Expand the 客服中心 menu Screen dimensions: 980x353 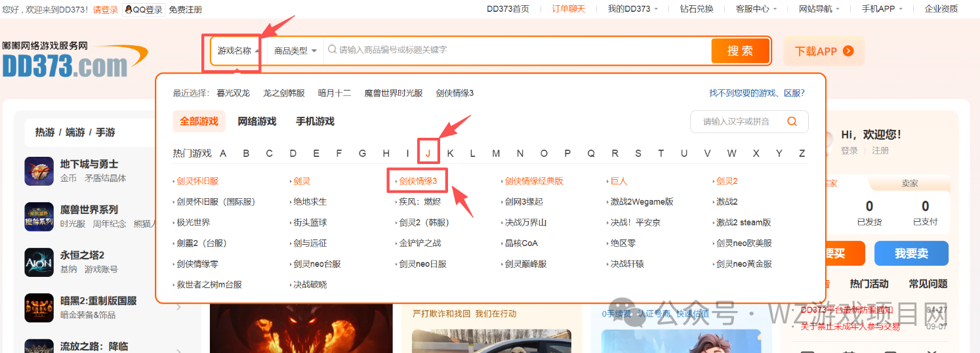(756, 9)
